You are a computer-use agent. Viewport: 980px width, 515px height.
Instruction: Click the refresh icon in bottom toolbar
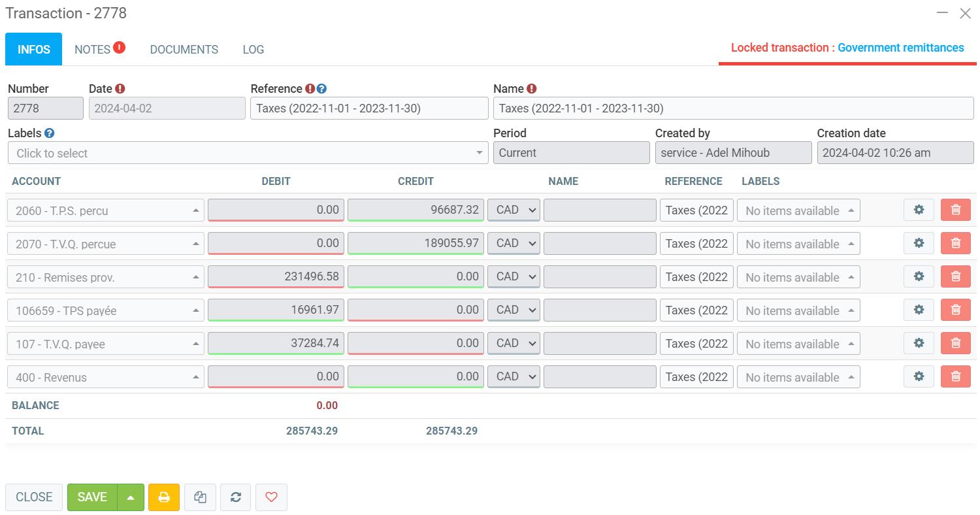tap(236, 497)
